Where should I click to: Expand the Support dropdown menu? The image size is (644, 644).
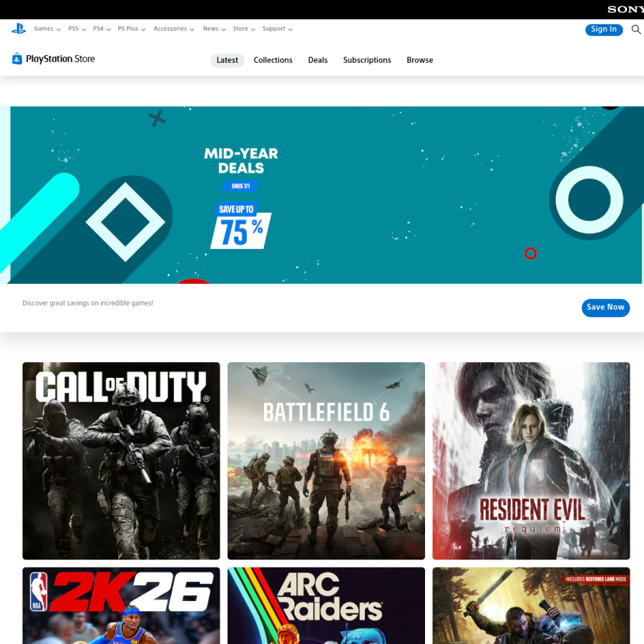point(277,29)
